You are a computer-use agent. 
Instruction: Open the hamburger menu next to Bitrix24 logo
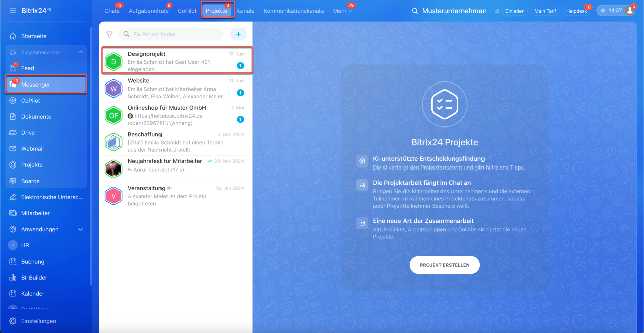[13, 11]
